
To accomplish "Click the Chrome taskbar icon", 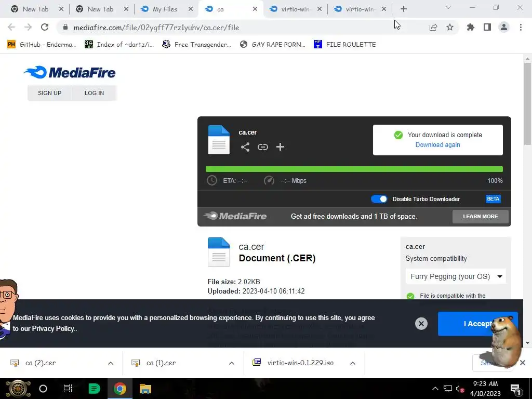I will (120, 389).
